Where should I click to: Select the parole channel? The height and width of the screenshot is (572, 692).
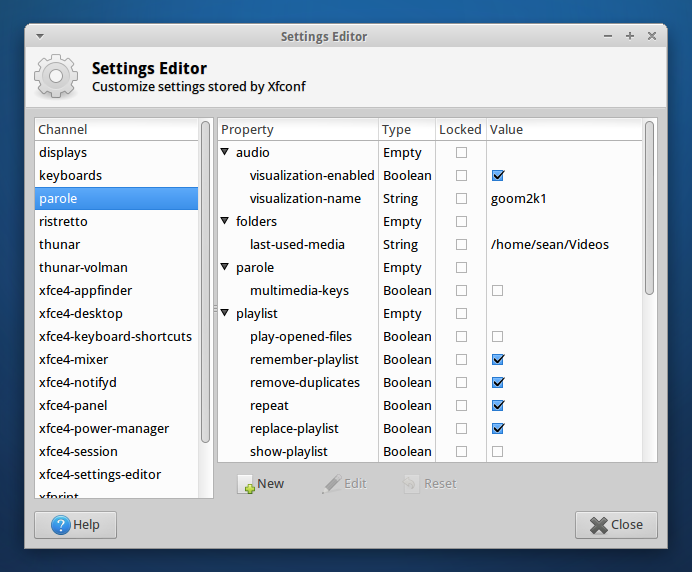117,199
